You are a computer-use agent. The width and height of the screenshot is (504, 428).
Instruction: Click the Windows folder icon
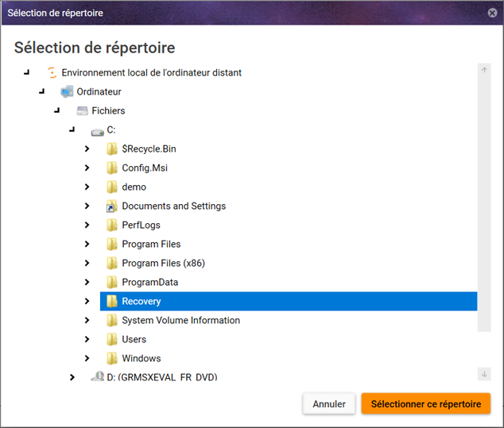[112, 358]
